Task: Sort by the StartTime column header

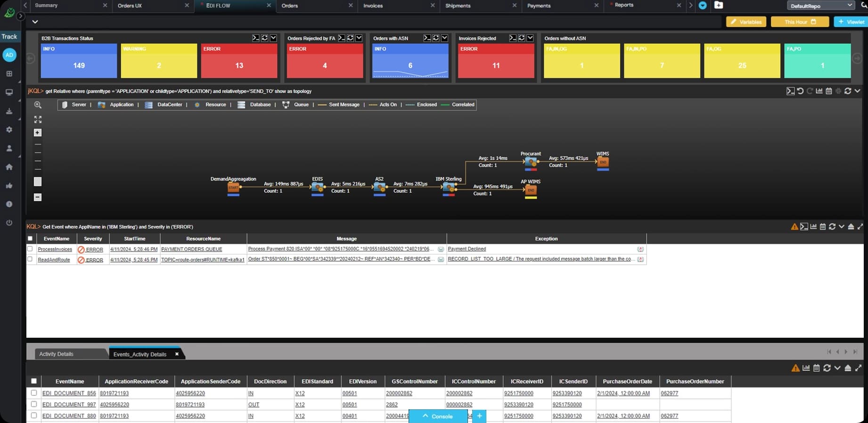Action: [135, 238]
